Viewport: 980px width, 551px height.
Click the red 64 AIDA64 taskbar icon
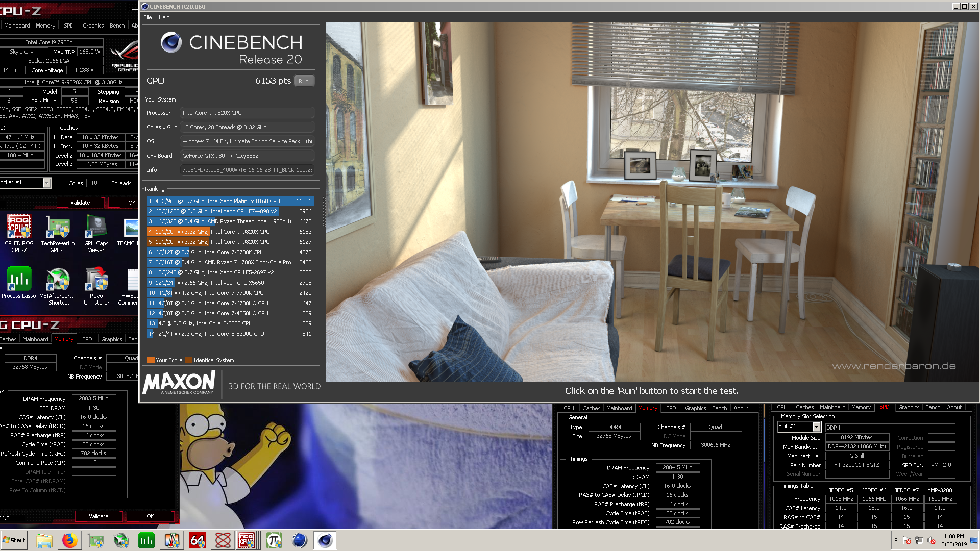(x=198, y=540)
